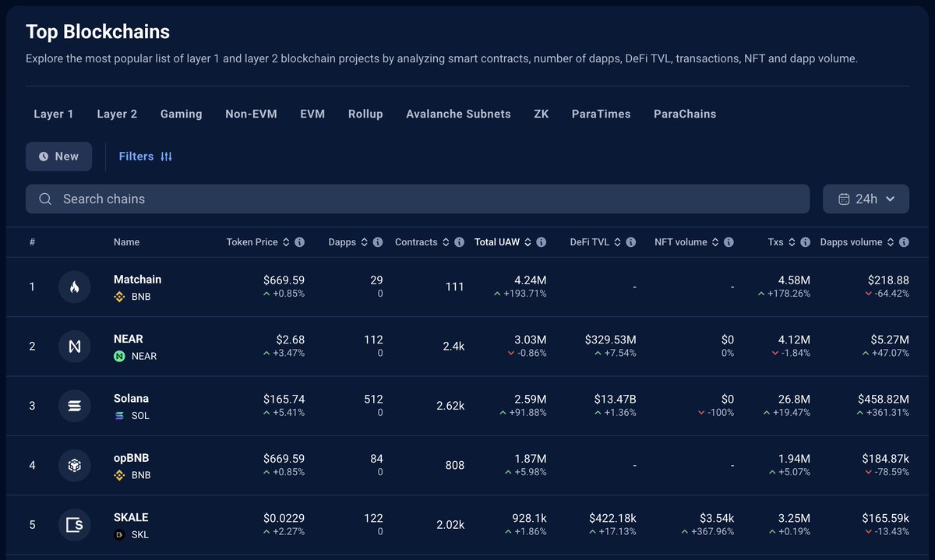Click the info icon next to Contracts
935x560 pixels.
coord(460,242)
